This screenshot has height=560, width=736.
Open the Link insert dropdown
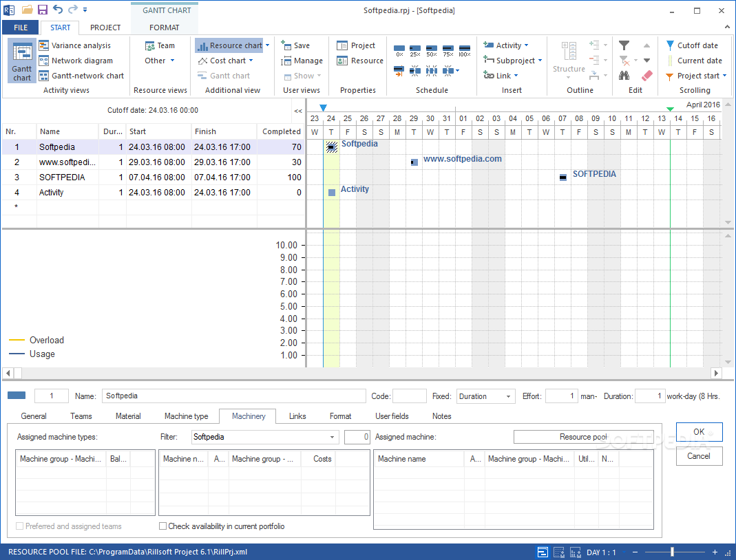[x=516, y=76]
